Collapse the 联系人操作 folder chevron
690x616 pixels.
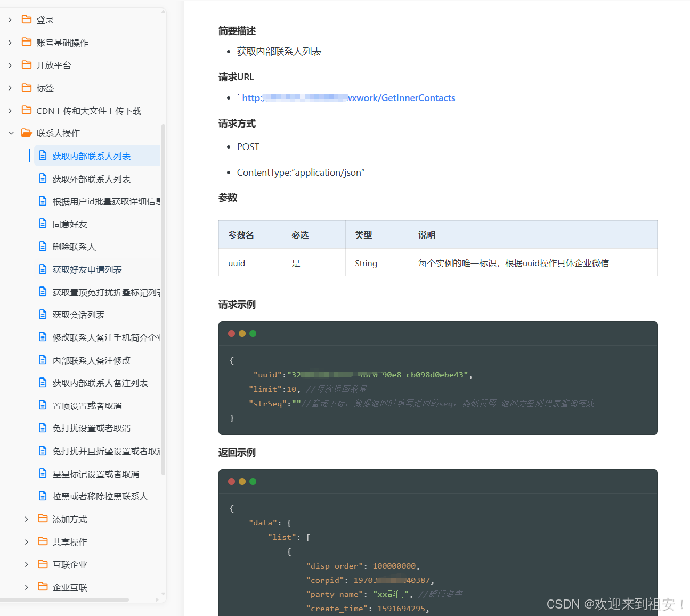pos(11,133)
